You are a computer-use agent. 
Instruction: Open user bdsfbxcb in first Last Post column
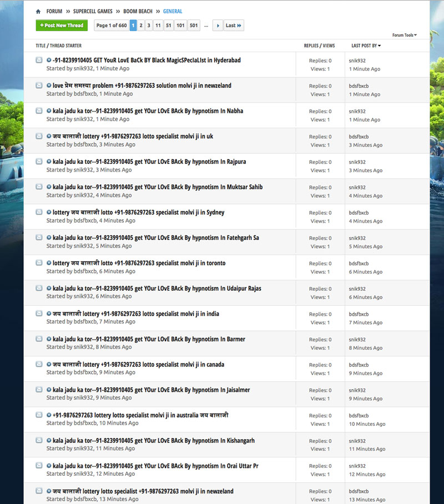click(359, 85)
